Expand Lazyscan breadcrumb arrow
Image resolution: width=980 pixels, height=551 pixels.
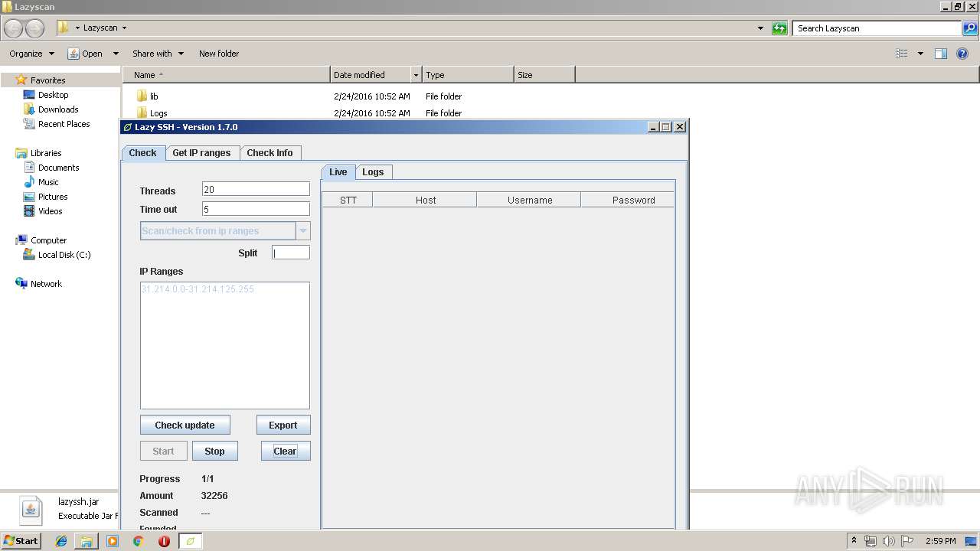coord(124,28)
